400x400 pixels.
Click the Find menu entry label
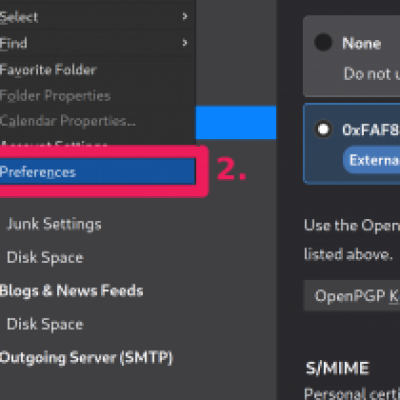(x=14, y=43)
